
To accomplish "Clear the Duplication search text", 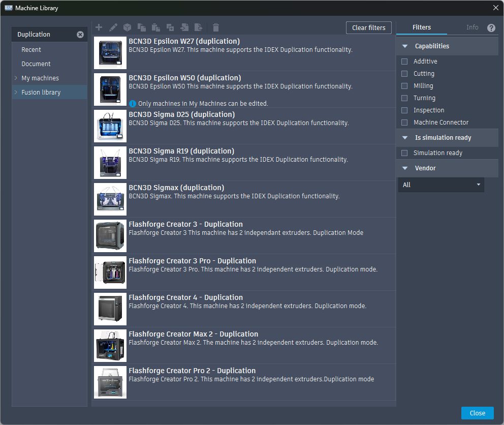I will [80, 35].
